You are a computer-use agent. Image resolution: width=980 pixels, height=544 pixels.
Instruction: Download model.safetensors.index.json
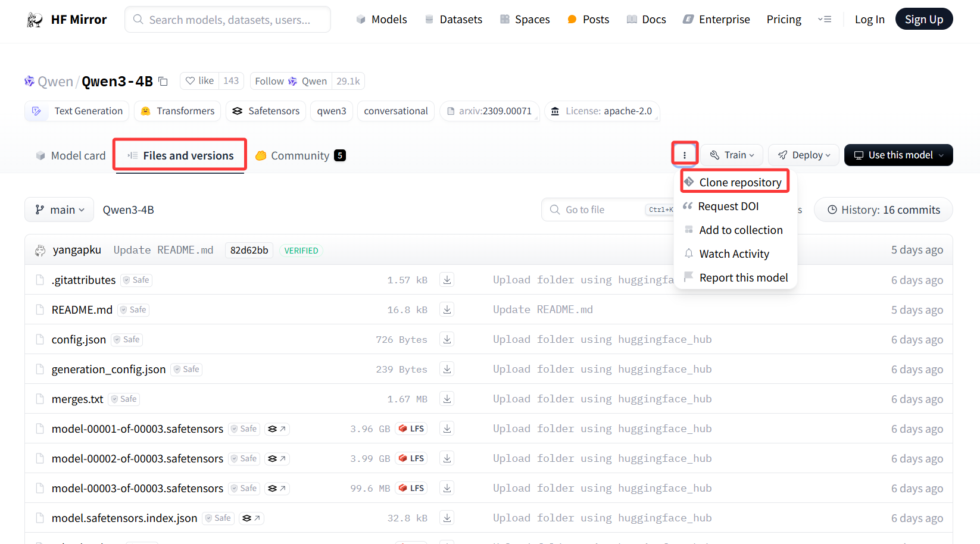click(x=447, y=518)
